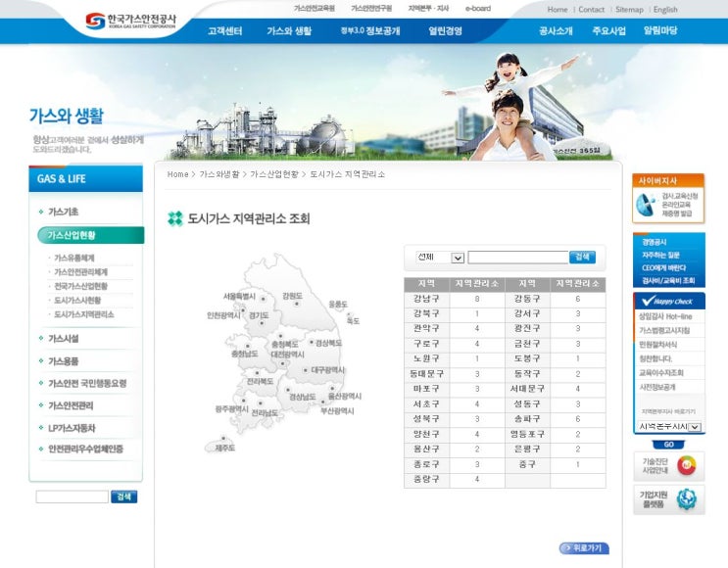Select 부산광역시 on the map
Screen dimensions: 728x568
[337, 411]
